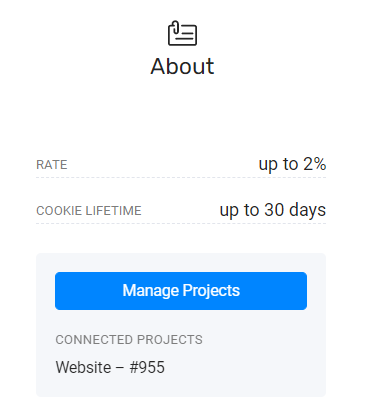The image size is (366, 407).
Task: Click the word 'Manage' in the blue button
Action: pos(151,291)
